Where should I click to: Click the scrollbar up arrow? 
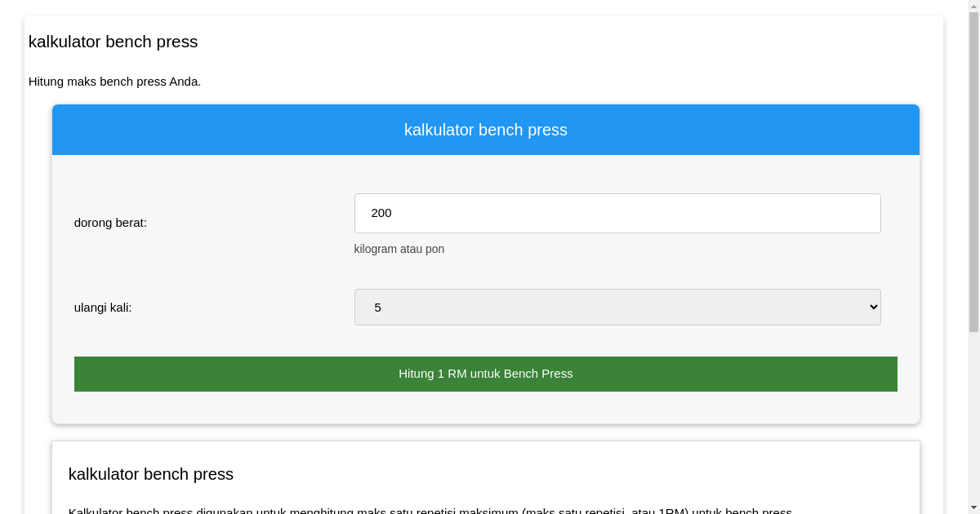974,6
